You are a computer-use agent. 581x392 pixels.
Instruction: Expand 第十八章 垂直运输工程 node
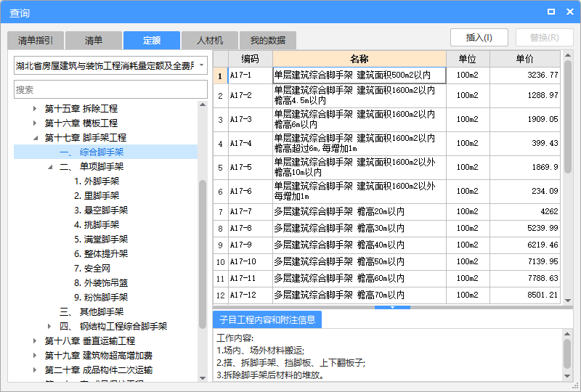tap(35, 341)
